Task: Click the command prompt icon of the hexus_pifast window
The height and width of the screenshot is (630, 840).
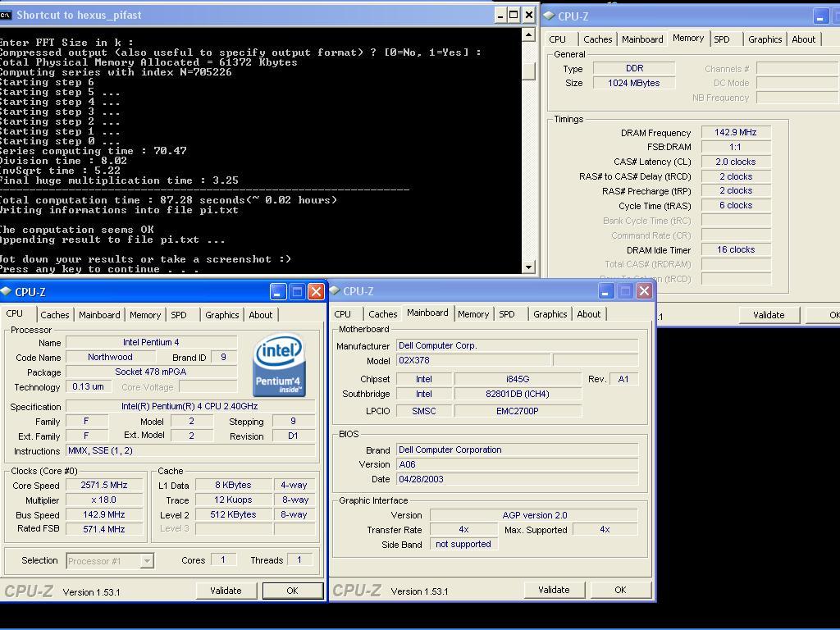Action: coord(6,15)
